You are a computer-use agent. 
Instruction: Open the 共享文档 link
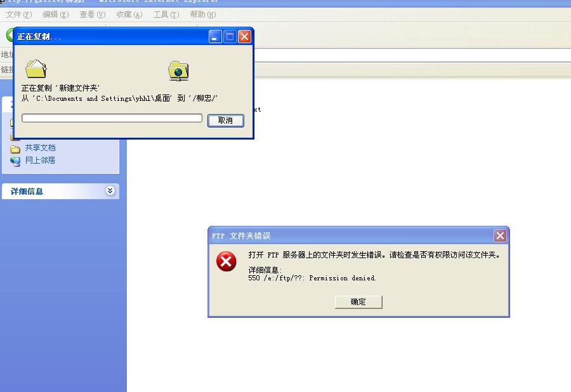(40, 148)
